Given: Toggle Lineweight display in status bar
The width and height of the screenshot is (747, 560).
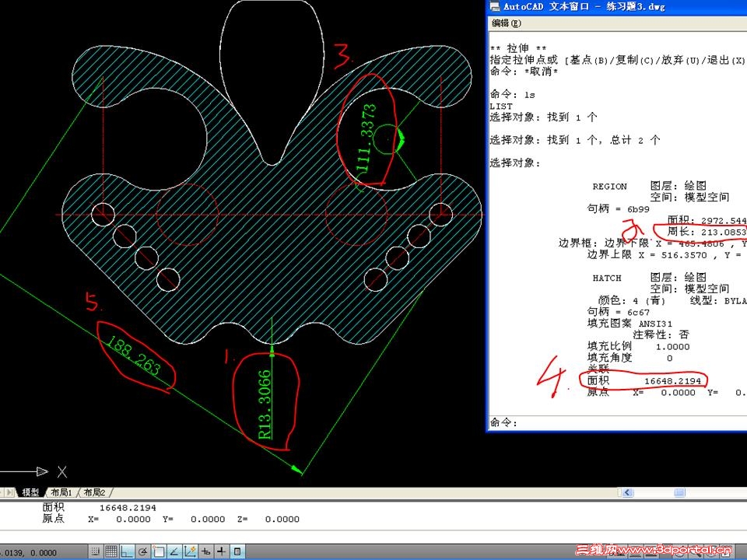Looking at the screenshot, I should click(221, 551).
